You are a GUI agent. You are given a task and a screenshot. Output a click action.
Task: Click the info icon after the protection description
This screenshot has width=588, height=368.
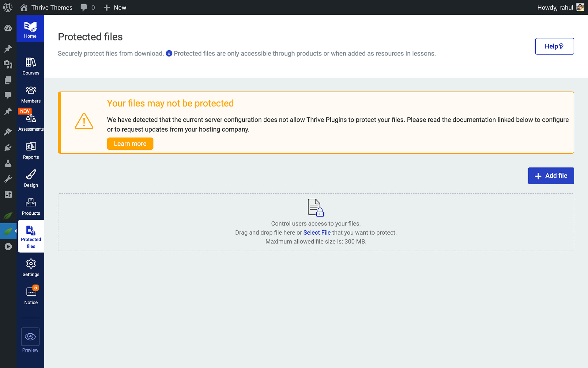(x=169, y=53)
